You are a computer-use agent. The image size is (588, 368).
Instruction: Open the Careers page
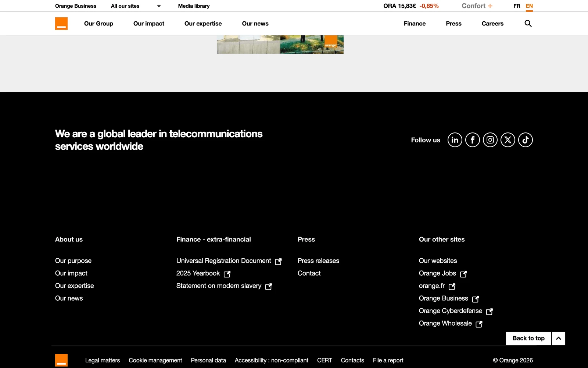click(492, 24)
